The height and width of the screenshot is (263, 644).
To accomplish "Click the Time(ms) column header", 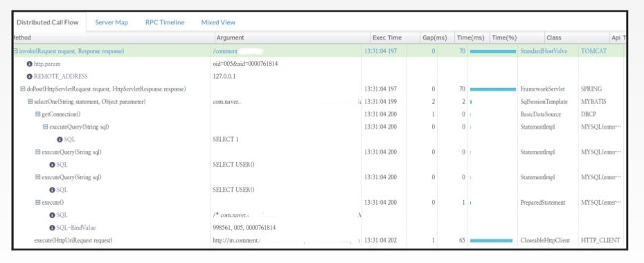I will pyautogui.click(x=471, y=38).
